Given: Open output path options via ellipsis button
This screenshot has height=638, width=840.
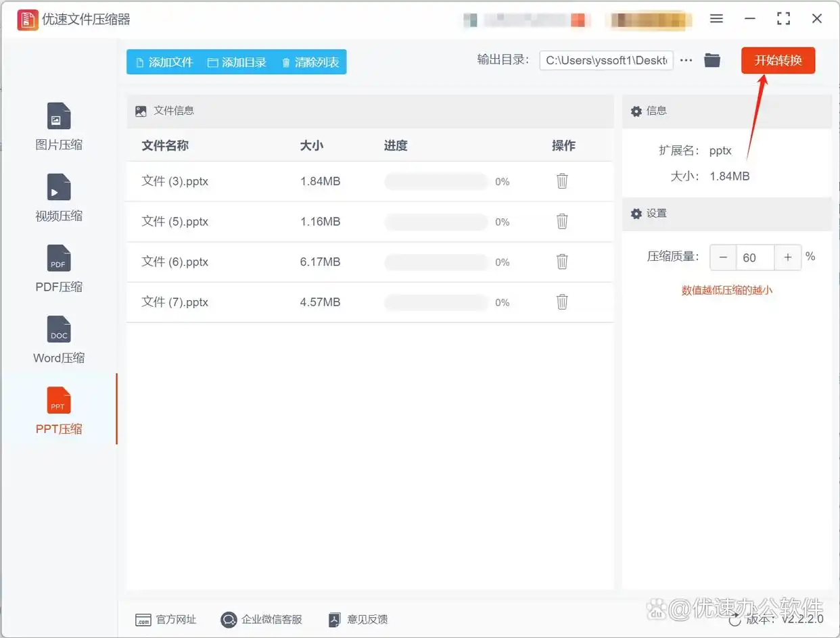Looking at the screenshot, I should (686, 60).
